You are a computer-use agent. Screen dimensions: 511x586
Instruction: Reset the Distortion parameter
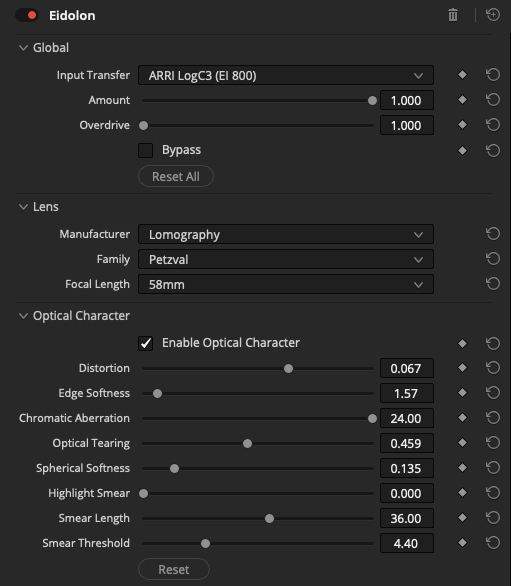point(493,368)
